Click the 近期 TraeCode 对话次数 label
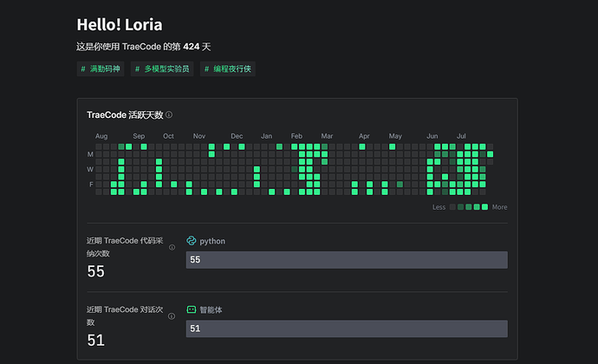 tap(125, 315)
